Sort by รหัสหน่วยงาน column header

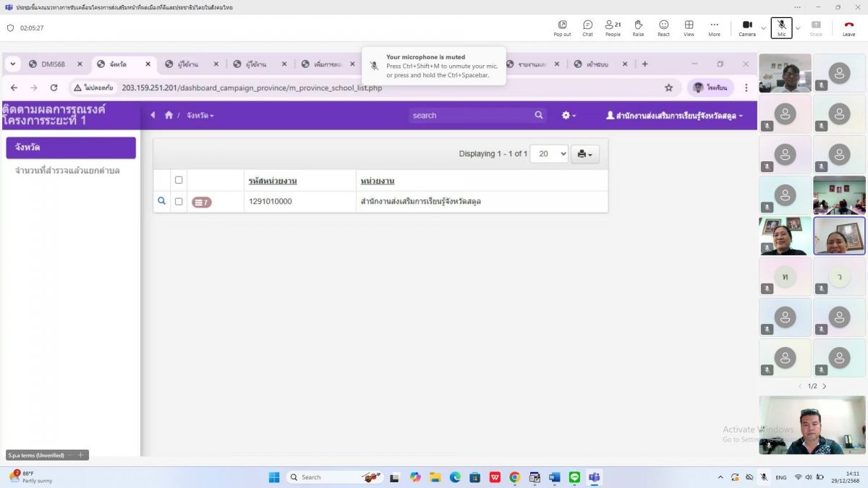pos(272,181)
